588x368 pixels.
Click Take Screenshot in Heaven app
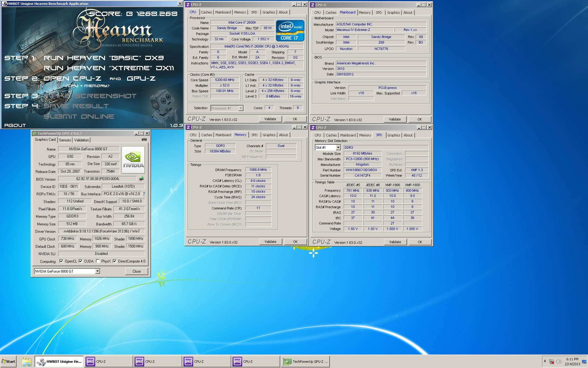point(90,96)
